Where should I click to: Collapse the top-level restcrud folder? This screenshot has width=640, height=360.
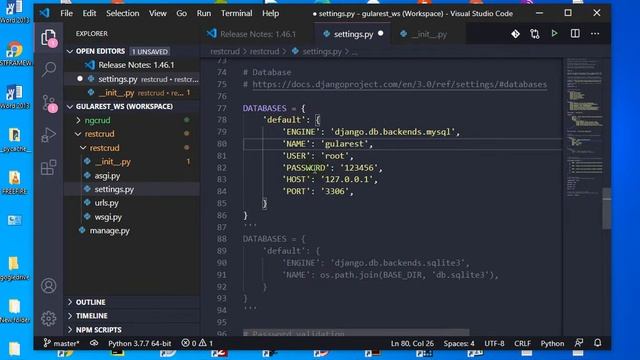(x=78, y=134)
